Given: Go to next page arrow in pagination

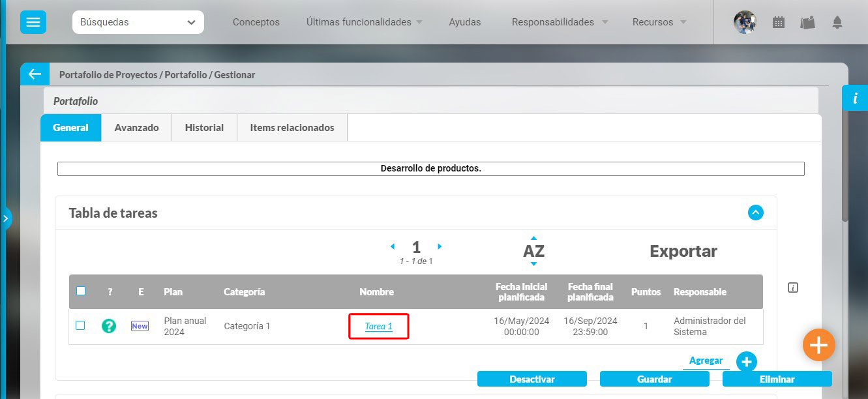Looking at the screenshot, I should click(440, 246).
